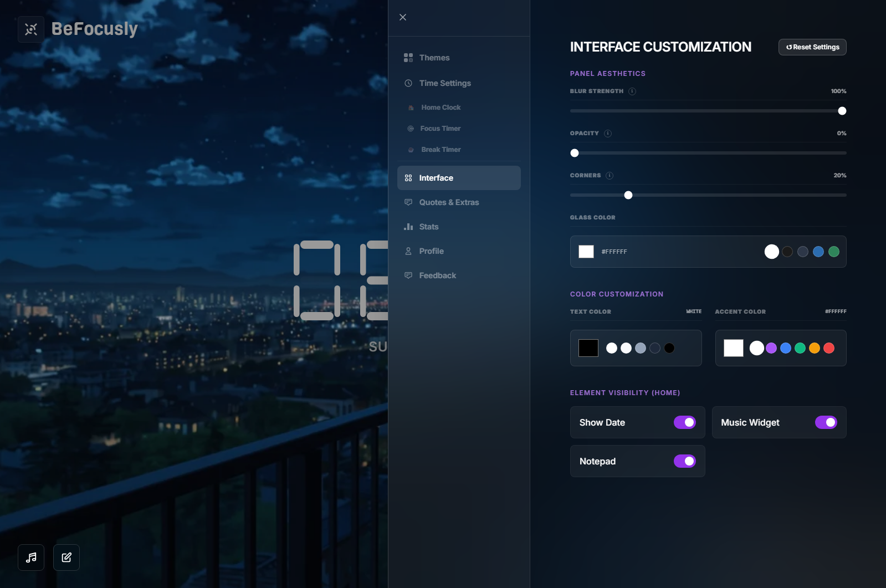Click the Interface sidebar icon
Viewport: 886px width, 588px height.
(408, 178)
